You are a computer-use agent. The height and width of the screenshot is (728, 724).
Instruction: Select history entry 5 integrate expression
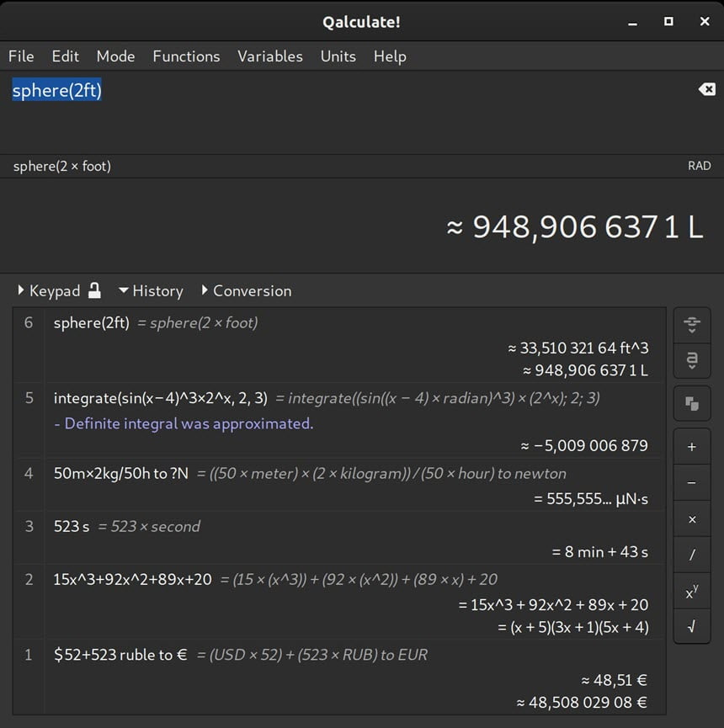160,398
